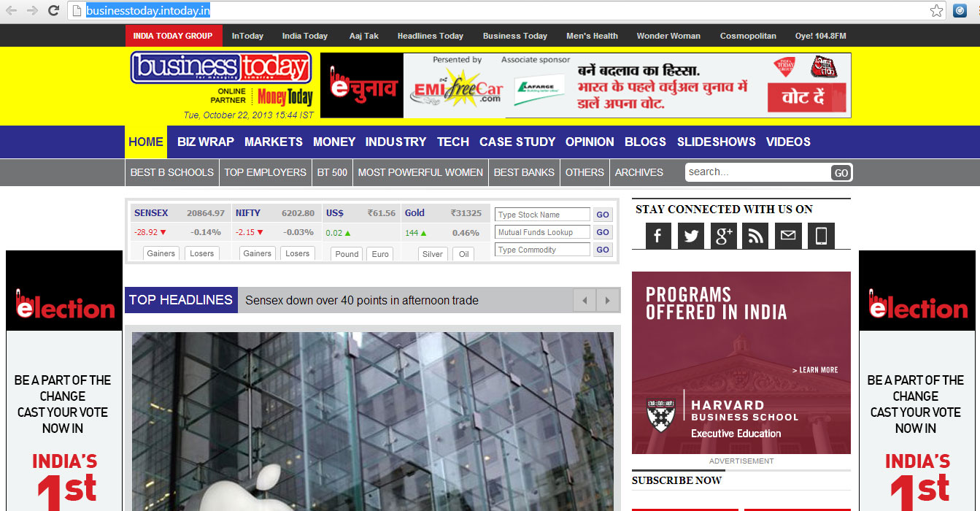
Task: Click the Mutual Funds Lookup field
Action: [542, 232]
